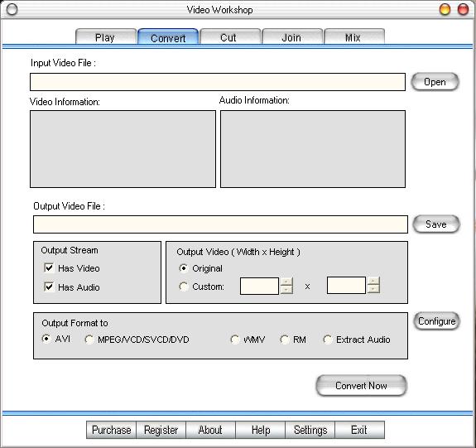The width and height of the screenshot is (476, 448).
Task: Pick the Extract Audio option
Action: point(328,340)
